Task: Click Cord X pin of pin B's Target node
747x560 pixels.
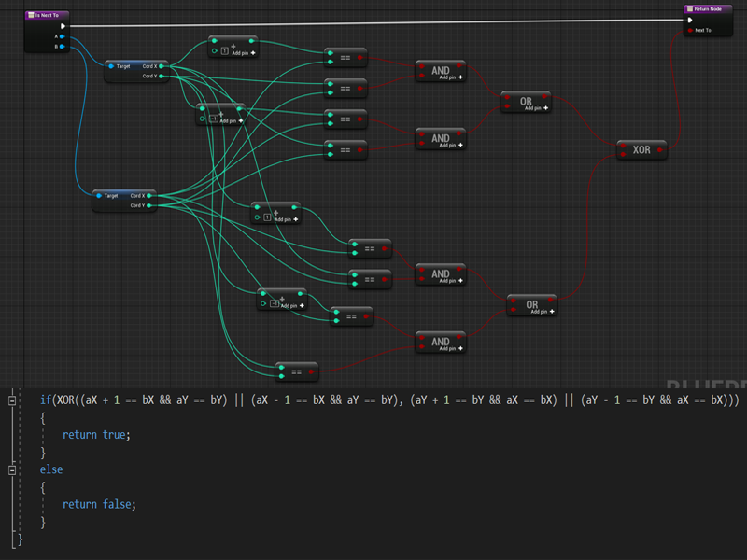Action: click(x=149, y=196)
